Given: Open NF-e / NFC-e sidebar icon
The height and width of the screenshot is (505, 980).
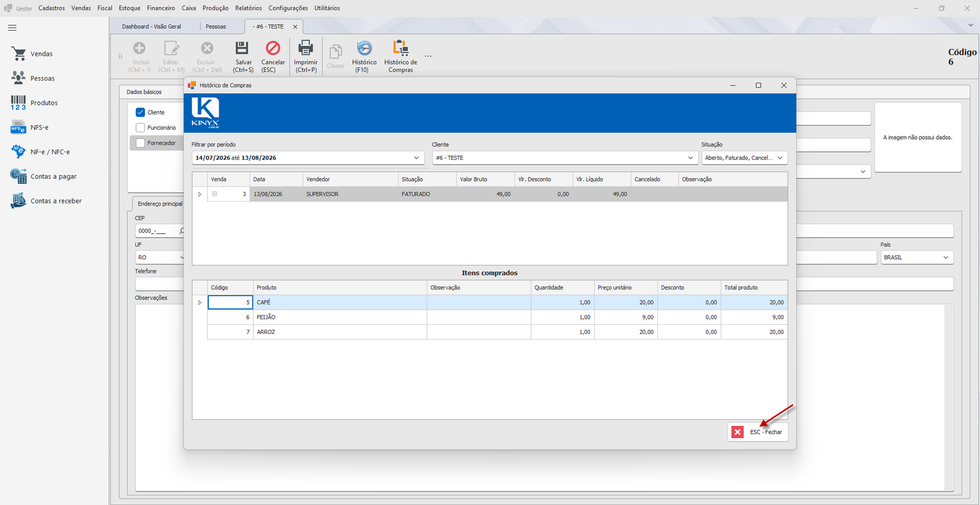Looking at the screenshot, I should [18, 151].
